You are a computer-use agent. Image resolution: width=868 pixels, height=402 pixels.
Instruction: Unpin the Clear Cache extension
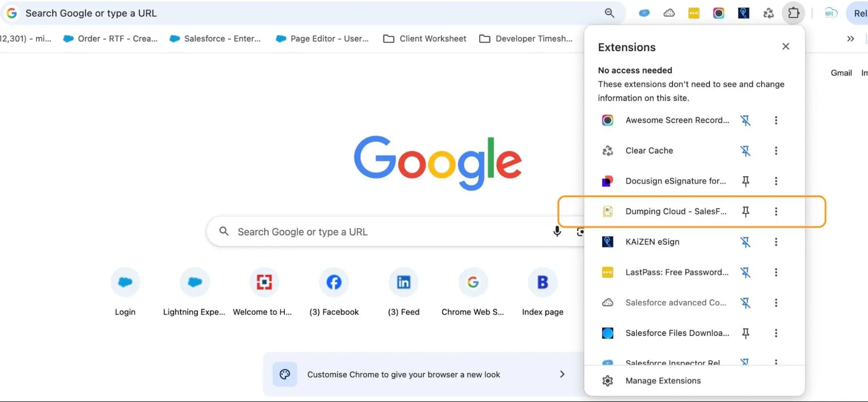click(745, 151)
